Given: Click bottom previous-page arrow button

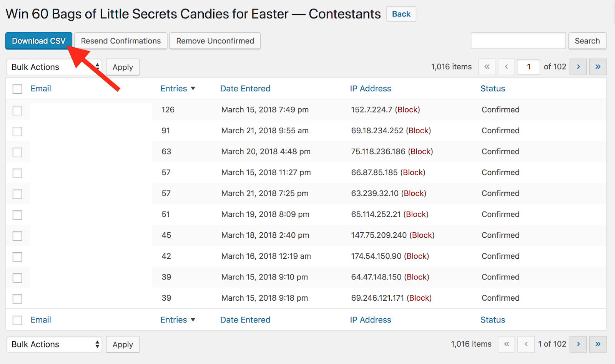Looking at the screenshot, I should [526, 344].
